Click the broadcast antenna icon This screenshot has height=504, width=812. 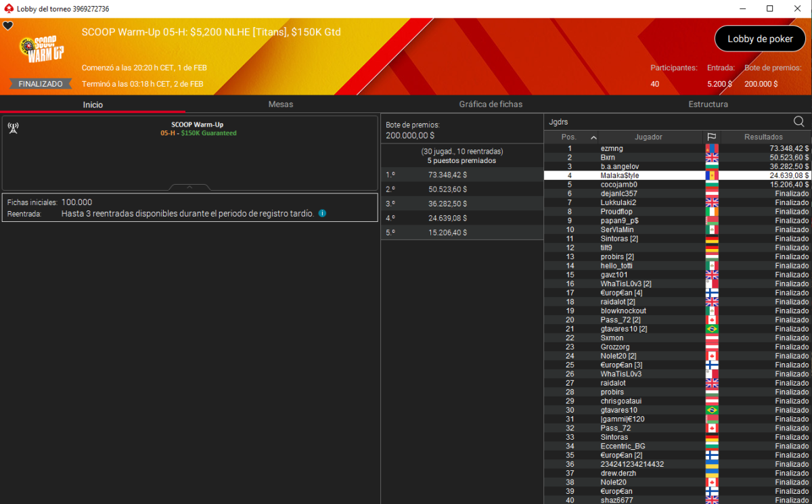pos(13,128)
